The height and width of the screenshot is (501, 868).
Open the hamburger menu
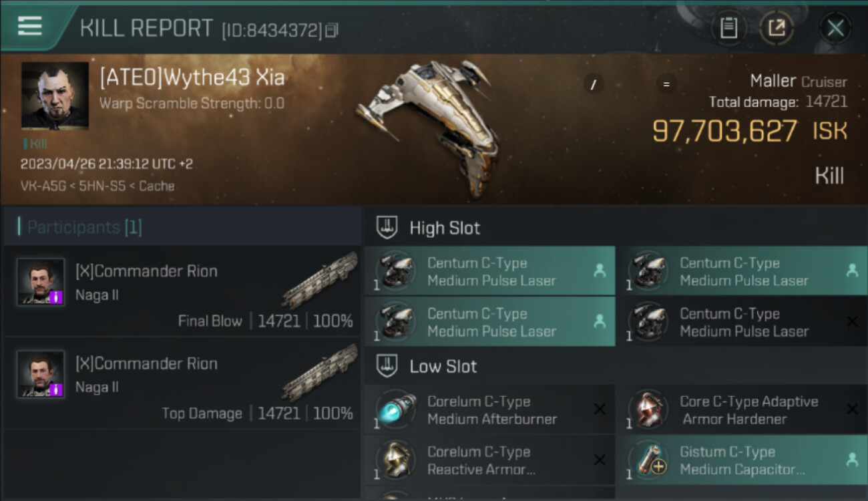[30, 26]
